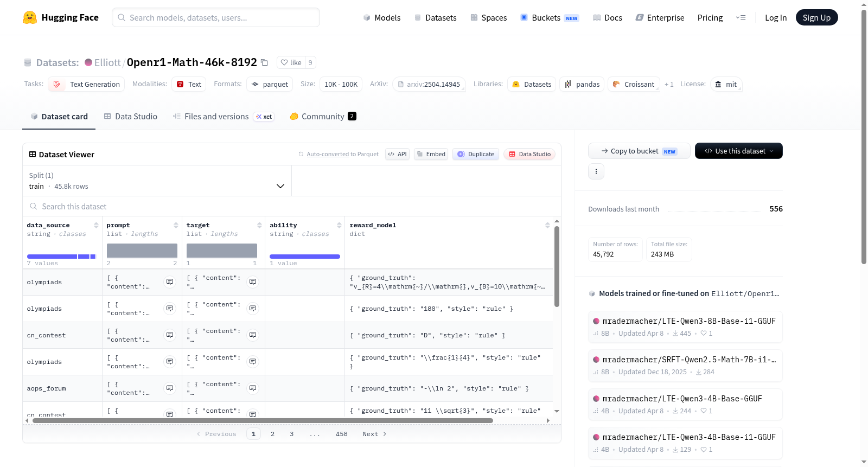Go to page 2 of the dataset viewer
Image resolution: width=868 pixels, height=467 pixels.
click(x=272, y=434)
